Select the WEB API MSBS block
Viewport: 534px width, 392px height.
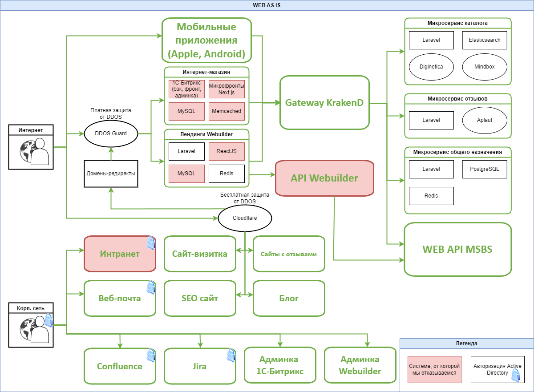457,249
